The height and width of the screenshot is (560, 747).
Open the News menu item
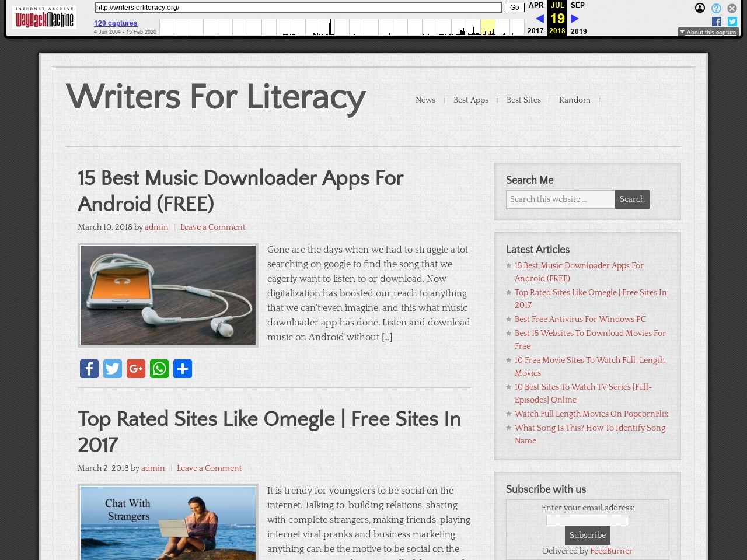[425, 100]
